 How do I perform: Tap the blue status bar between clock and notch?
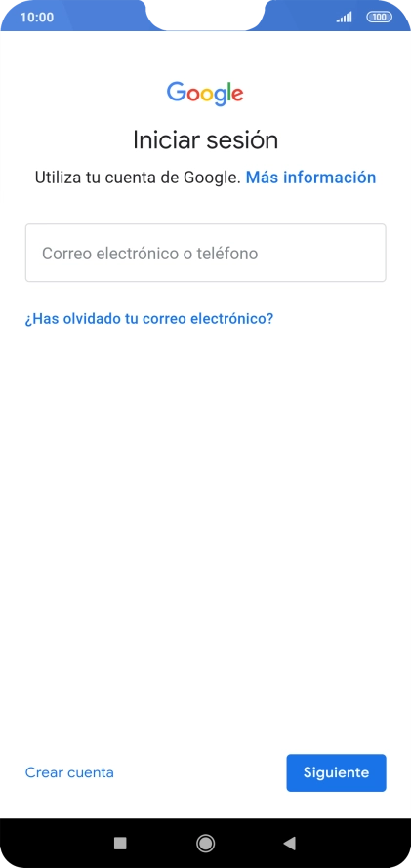100,18
